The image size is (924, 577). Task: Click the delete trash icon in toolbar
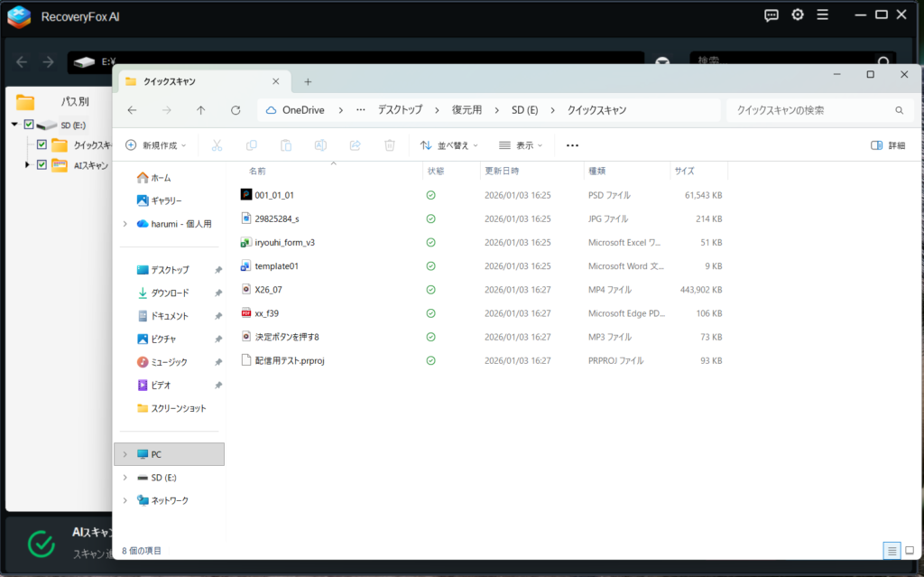point(390,144)
